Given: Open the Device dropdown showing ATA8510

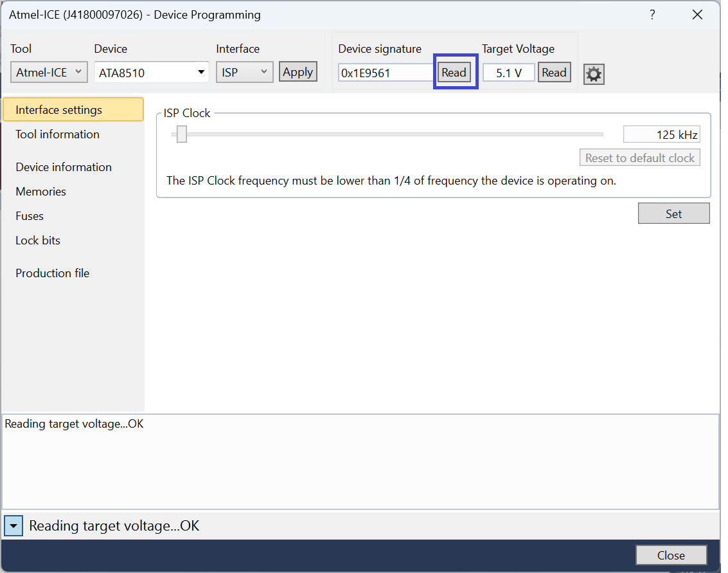Looking at the screenshot, I should 152,73.
